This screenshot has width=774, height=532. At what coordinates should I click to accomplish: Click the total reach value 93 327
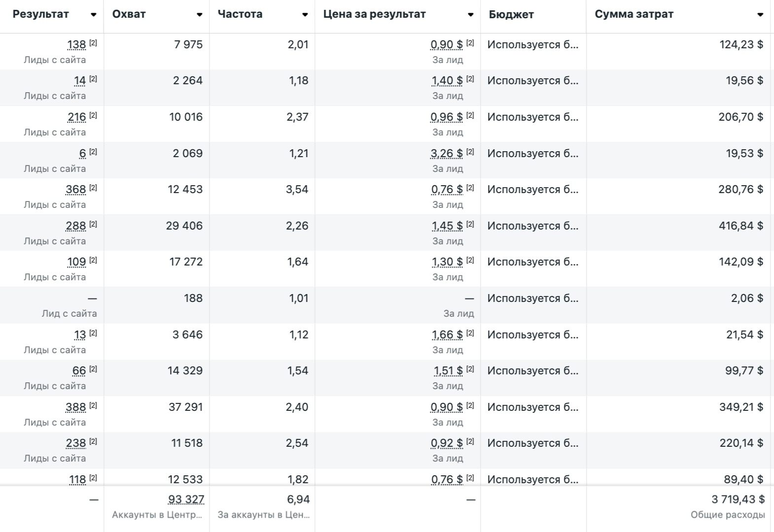(186, 499)
